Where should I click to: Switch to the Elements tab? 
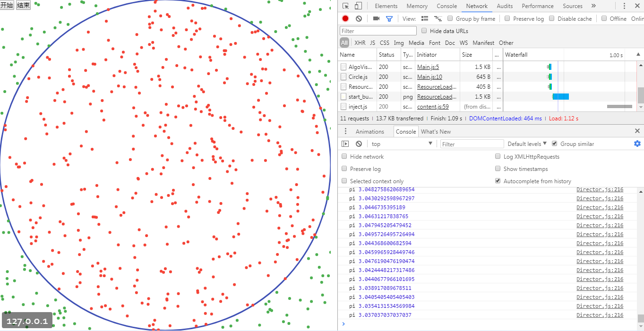[386, 6]
